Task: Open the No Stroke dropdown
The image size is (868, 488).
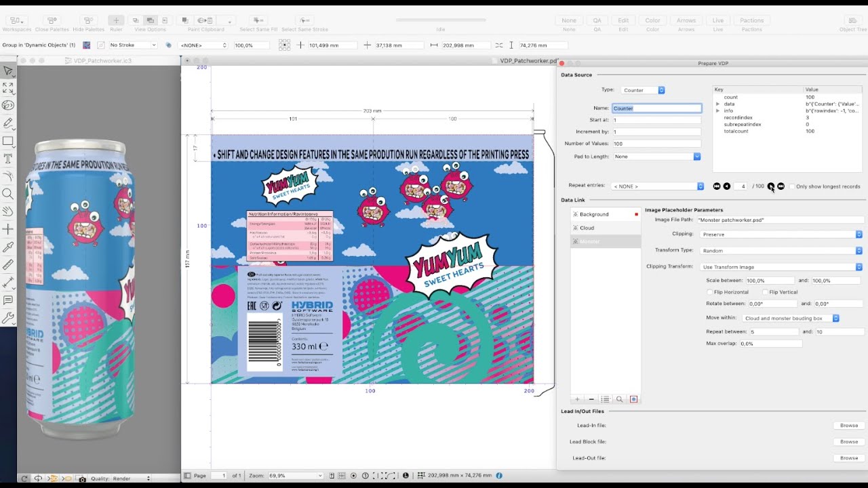Action: click(x=133, y=45)
